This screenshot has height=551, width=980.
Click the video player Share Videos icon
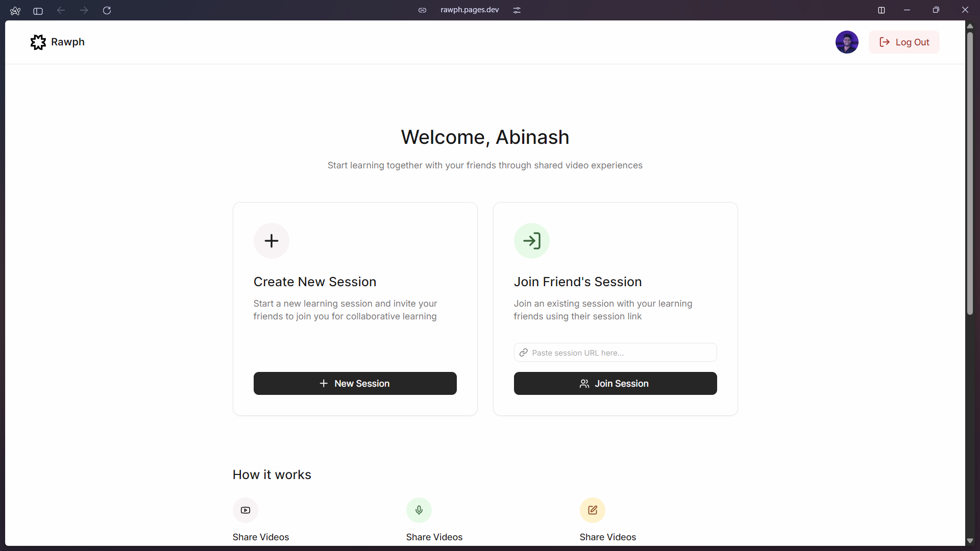pos(246,510)
